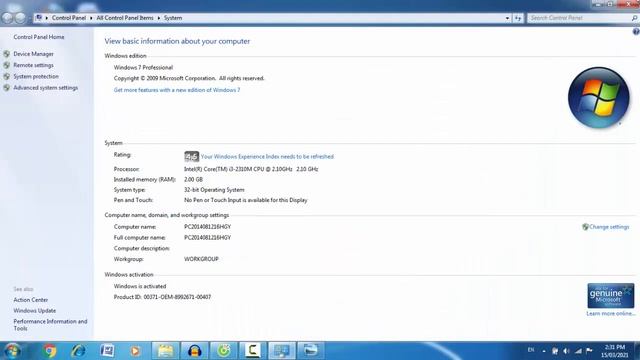Screen dimensions: 640x360
Task: Click shield icon beside Advanced system settings
Action: coord(7,88)
